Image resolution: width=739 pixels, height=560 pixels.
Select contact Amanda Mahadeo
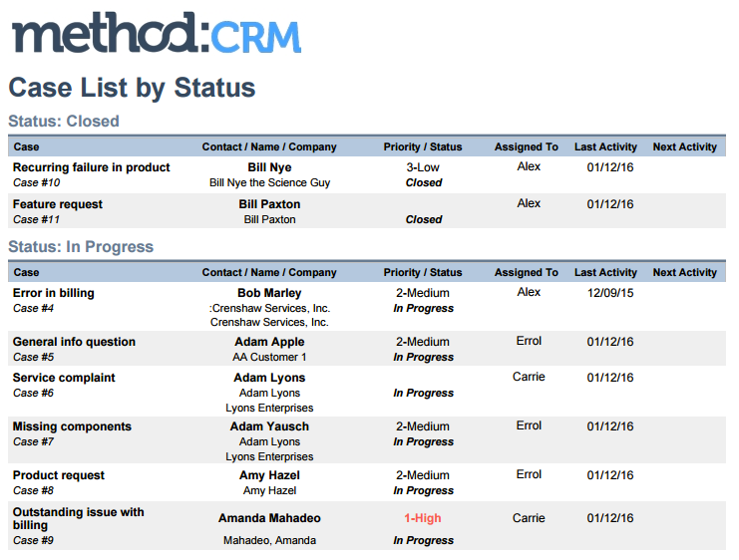point(269,518)
